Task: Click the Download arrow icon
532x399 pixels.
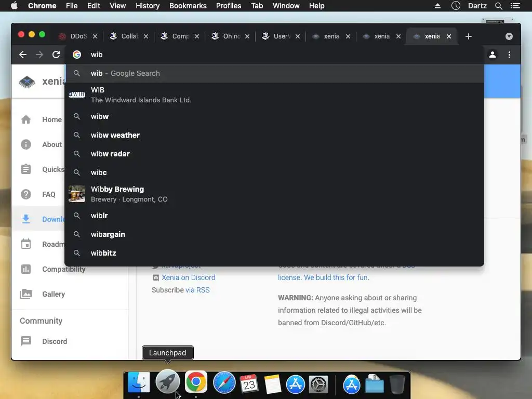Action: (x=26, y=219)
